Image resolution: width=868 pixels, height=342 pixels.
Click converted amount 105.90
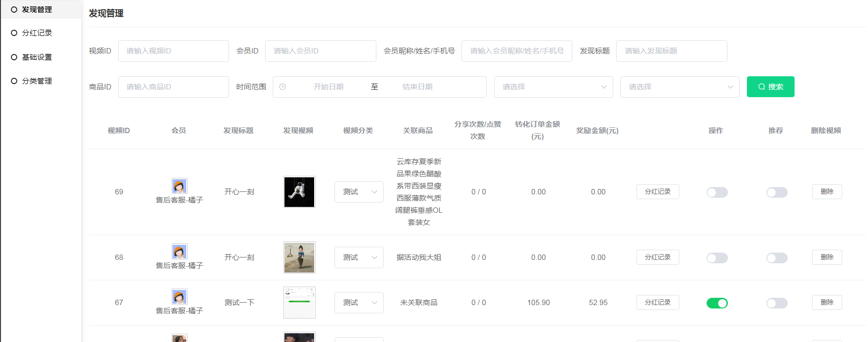[x=538, y=303]
